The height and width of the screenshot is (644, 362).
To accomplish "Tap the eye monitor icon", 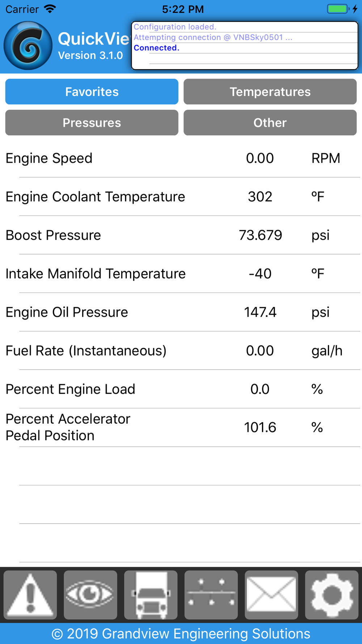I will (x=90, y=595).
